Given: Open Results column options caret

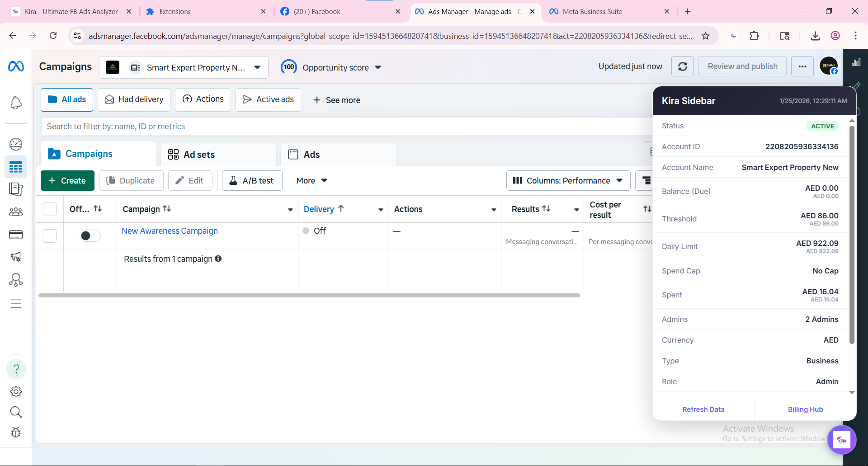Looking at the screenshot, I should click(x=576, y=209).
